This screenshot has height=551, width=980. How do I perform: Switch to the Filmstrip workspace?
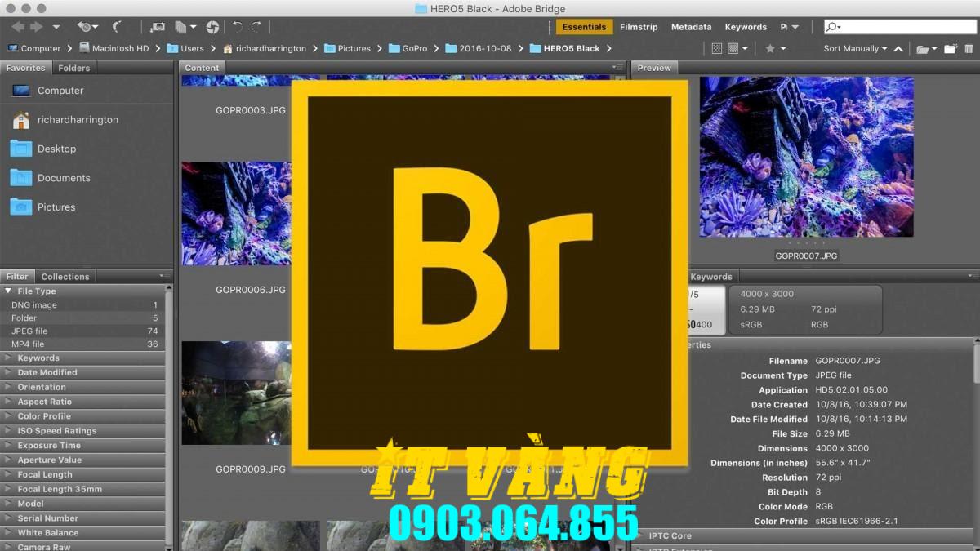coord(638,26)
